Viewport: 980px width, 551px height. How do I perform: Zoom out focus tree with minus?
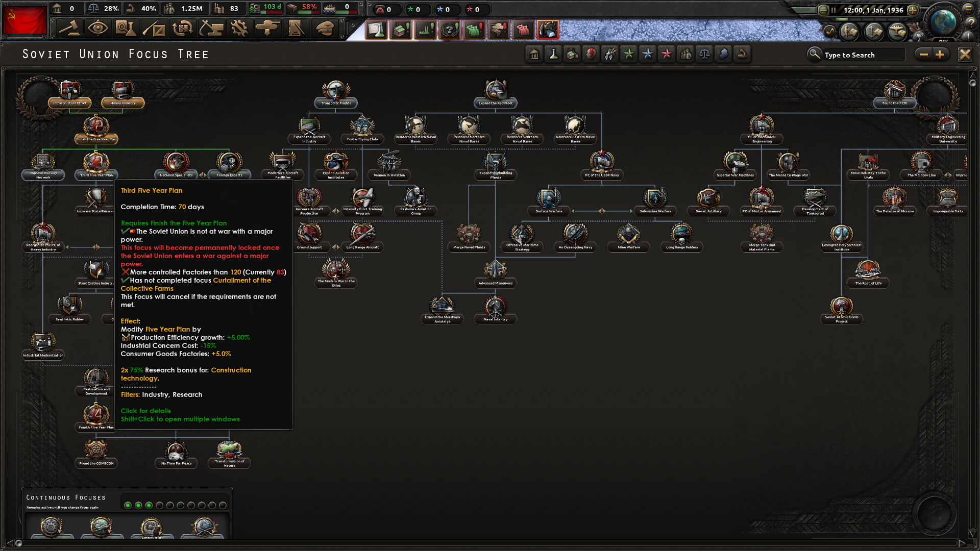click(924, 55)
